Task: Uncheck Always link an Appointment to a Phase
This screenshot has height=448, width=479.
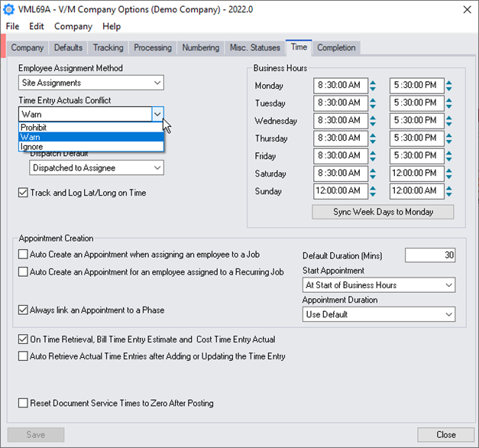Action: pos(23,310)
